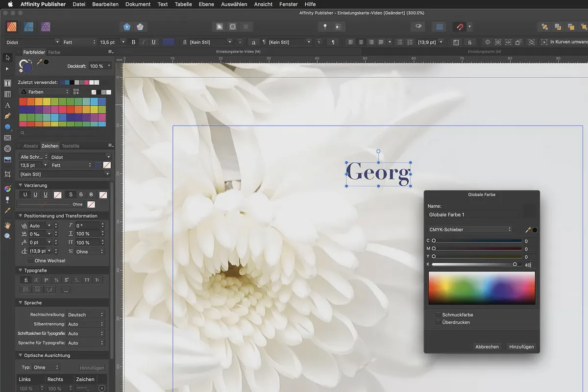Click the rainbow color spectrum box

(x=482, y=288)
